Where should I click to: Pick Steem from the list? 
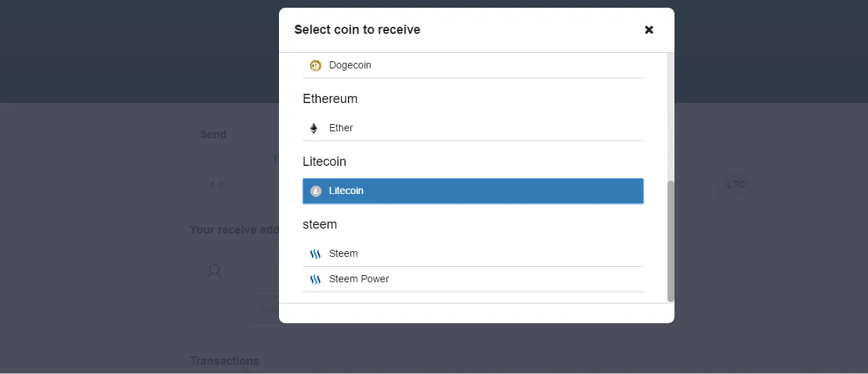coord(473,254)
